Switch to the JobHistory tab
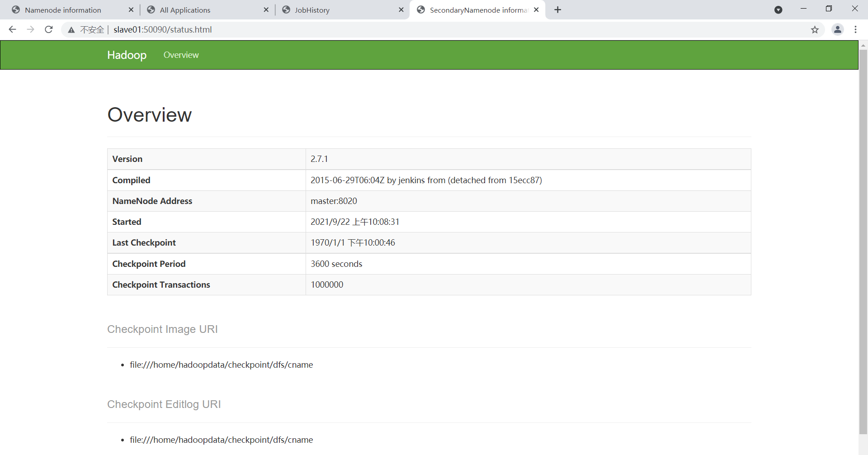The height and width of the screenshot is (455, 868). [313, 9]
